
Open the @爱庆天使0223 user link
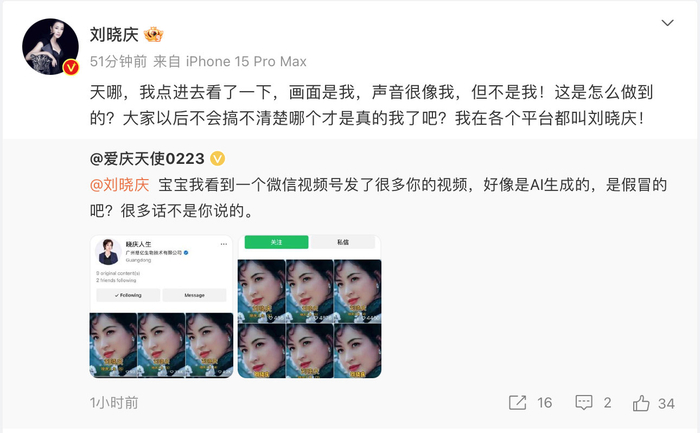[x=147, y=158]
